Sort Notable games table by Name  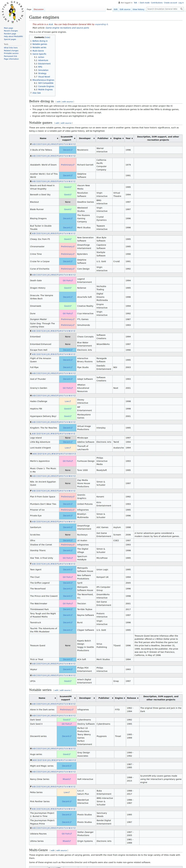44,138
